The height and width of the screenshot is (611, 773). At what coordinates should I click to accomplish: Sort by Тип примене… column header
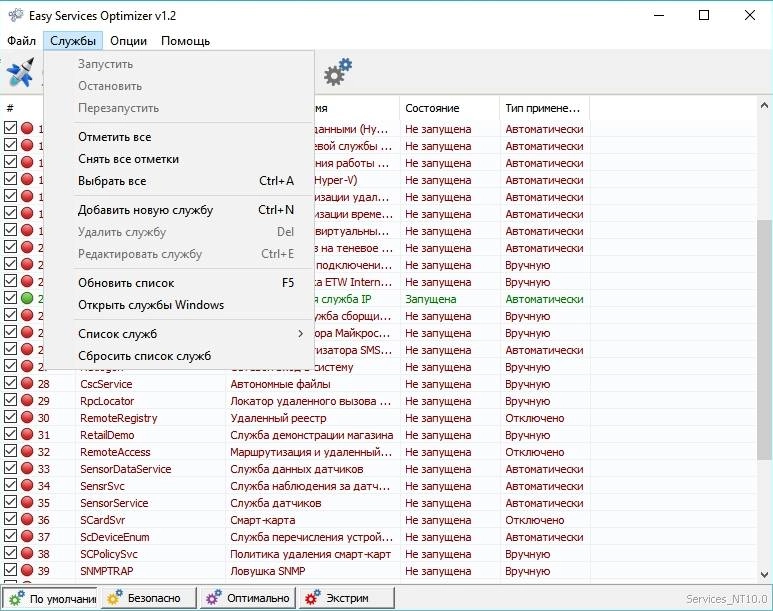point(544,108)
